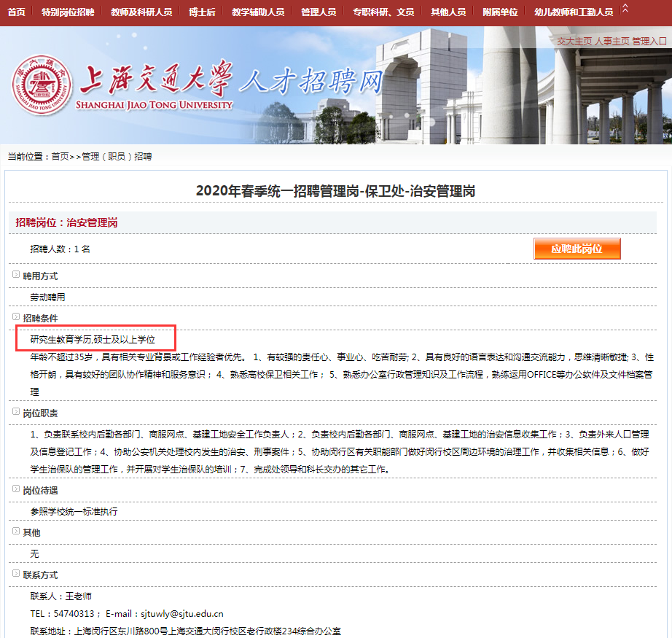The image size is (672, 638).
Task: Click the small icon beside 岗位职责
Action: tap(16, 412)
